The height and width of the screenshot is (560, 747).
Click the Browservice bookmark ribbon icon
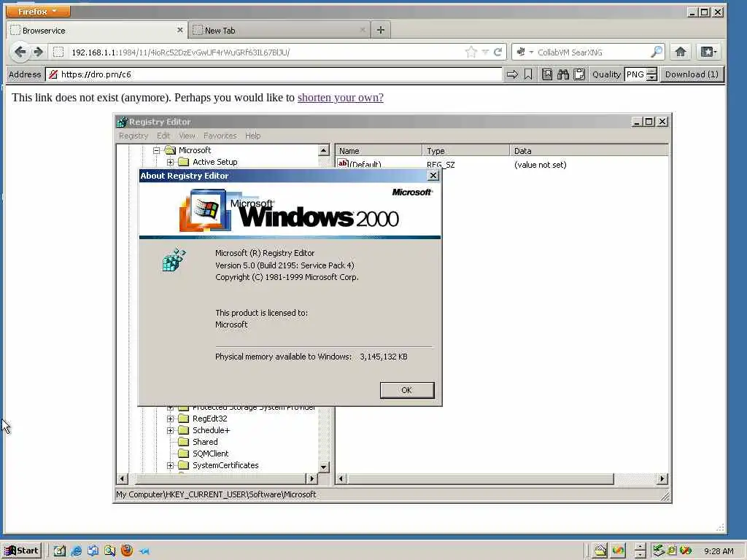528,74
